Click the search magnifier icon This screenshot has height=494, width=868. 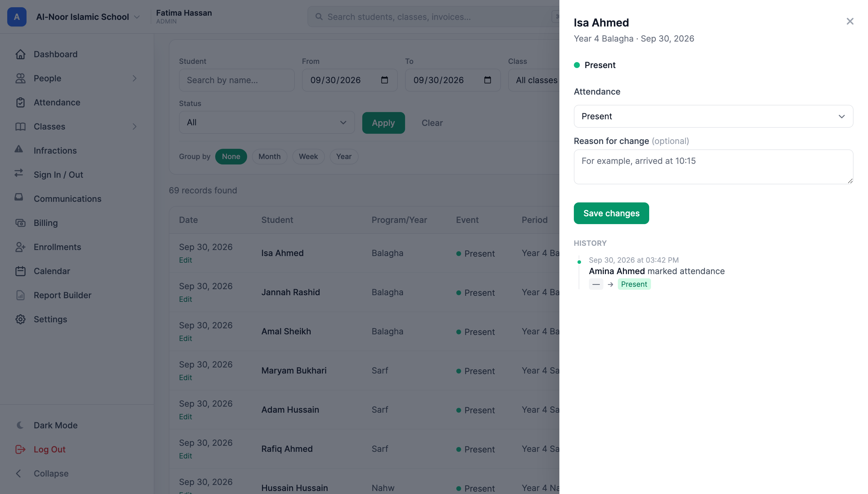(x=319, y=17)
